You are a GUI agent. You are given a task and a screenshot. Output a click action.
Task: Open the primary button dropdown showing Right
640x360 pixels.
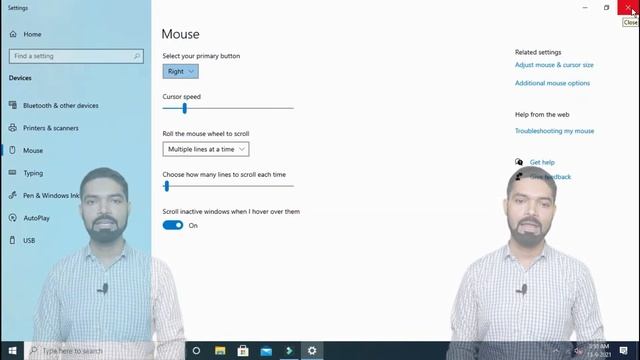180,71
